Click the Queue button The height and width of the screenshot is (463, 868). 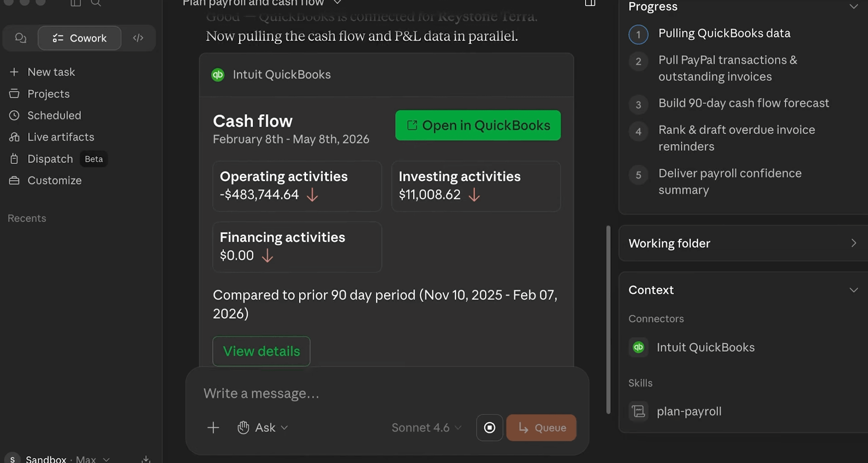(x=541, y=428)
